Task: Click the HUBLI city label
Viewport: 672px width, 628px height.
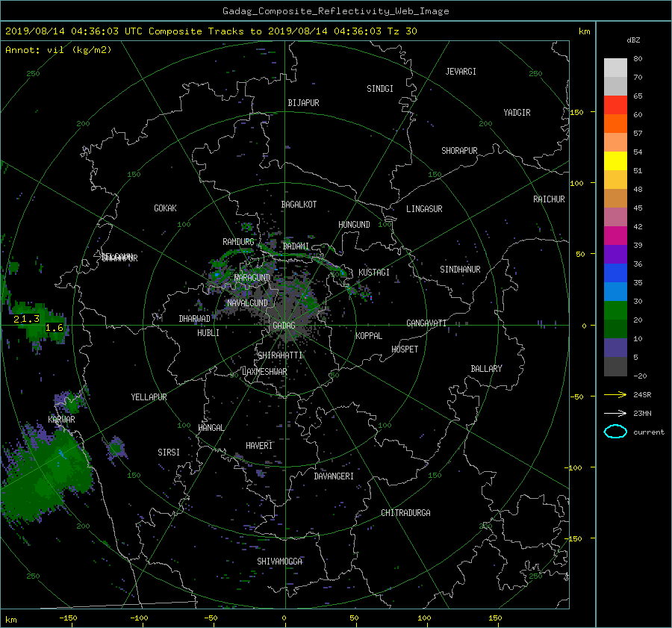Action: (x=208, y=333)
